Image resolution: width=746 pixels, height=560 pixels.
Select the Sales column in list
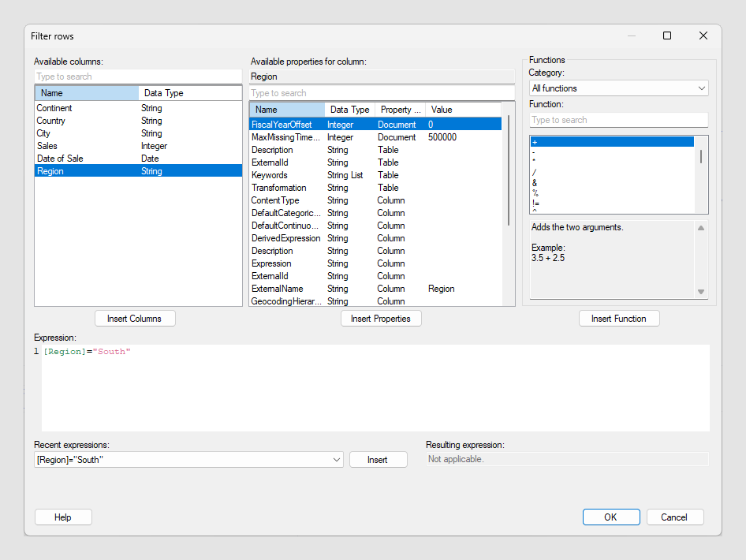[x=47, y=146]
